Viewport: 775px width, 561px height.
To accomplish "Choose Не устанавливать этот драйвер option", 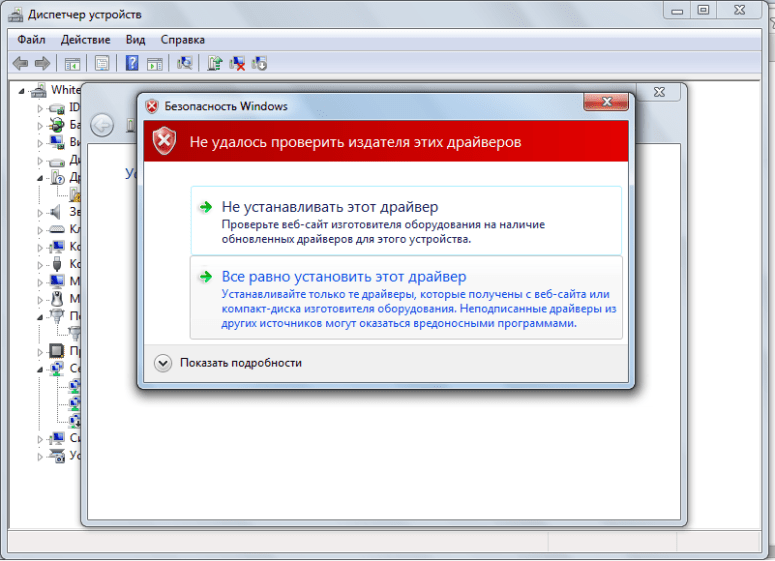I will point(406,220).
